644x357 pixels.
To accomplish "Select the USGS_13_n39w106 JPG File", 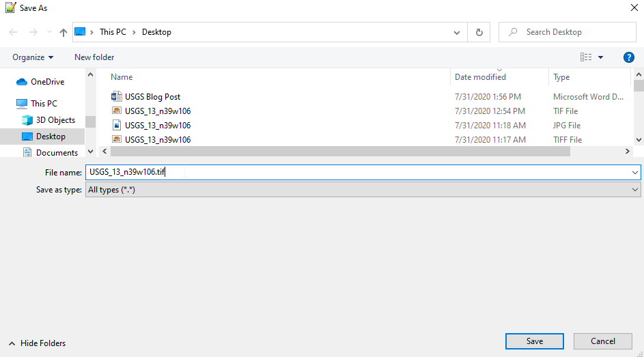I will pos(157,126).
